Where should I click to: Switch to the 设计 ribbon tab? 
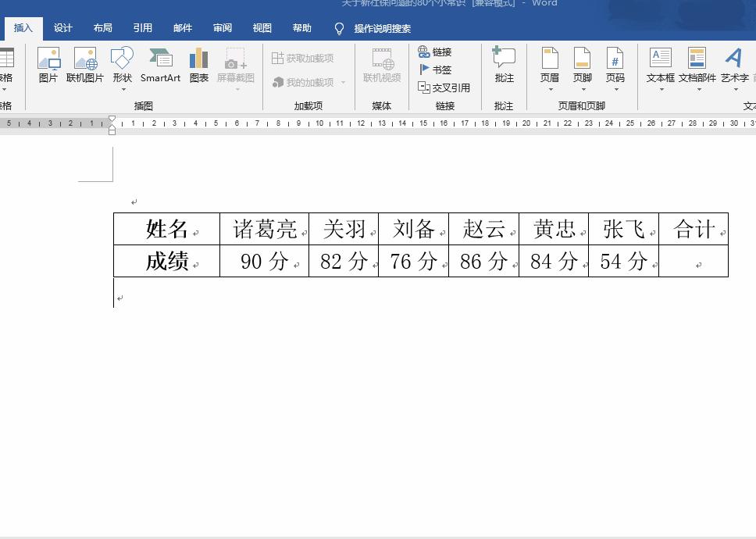click(62, 27)
